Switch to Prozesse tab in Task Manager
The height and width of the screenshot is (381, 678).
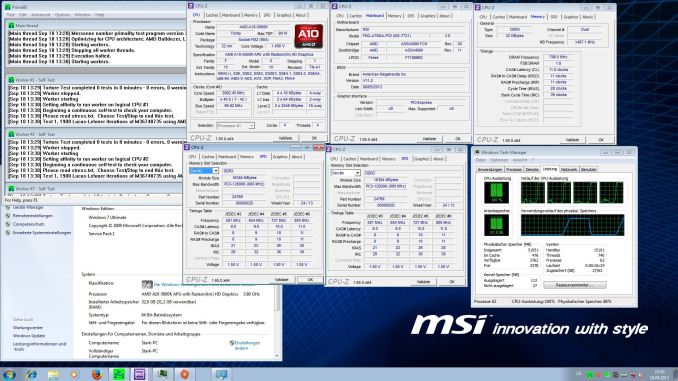tap(514, 170)
